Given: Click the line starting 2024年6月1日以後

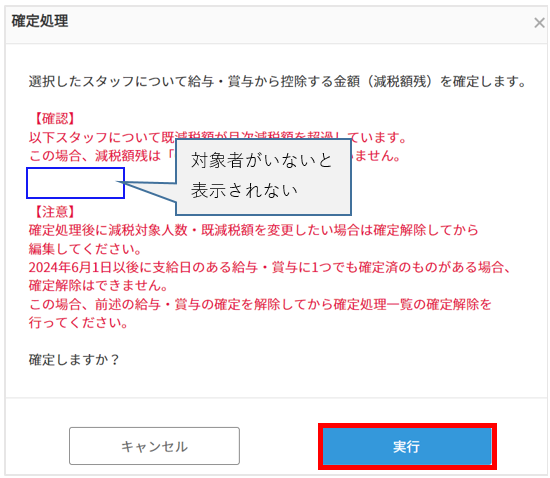Looking at the screenshot, I should click(x=269, y=268).
